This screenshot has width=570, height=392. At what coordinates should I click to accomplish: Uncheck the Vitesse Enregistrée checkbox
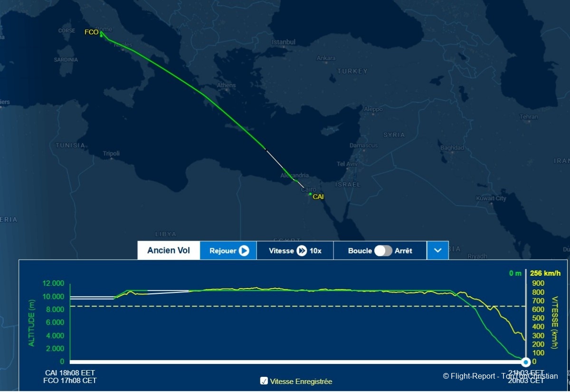(264, 381)
